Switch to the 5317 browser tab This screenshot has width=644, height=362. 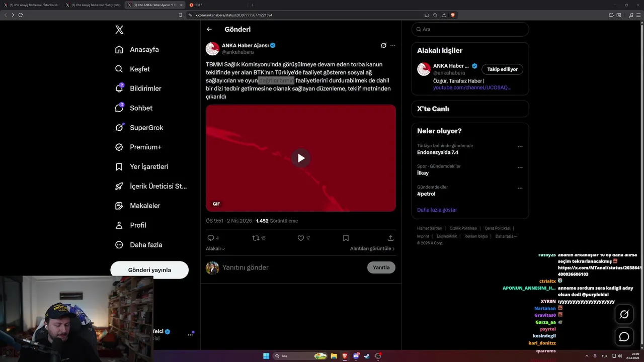click(217, 5)
